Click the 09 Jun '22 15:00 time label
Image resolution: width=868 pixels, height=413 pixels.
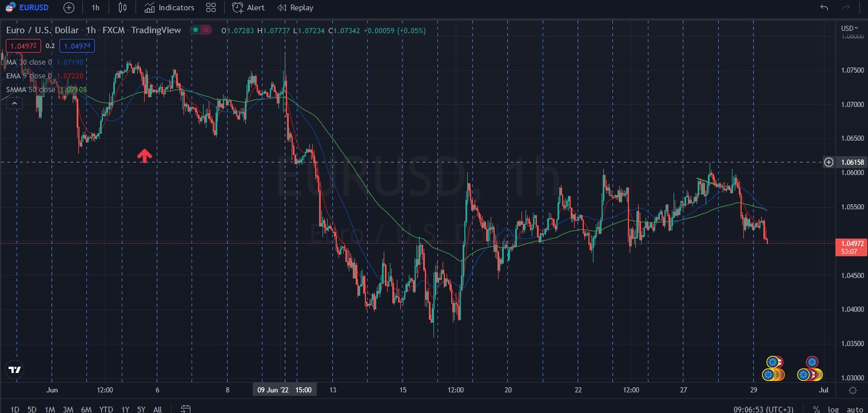pos(284,390)
